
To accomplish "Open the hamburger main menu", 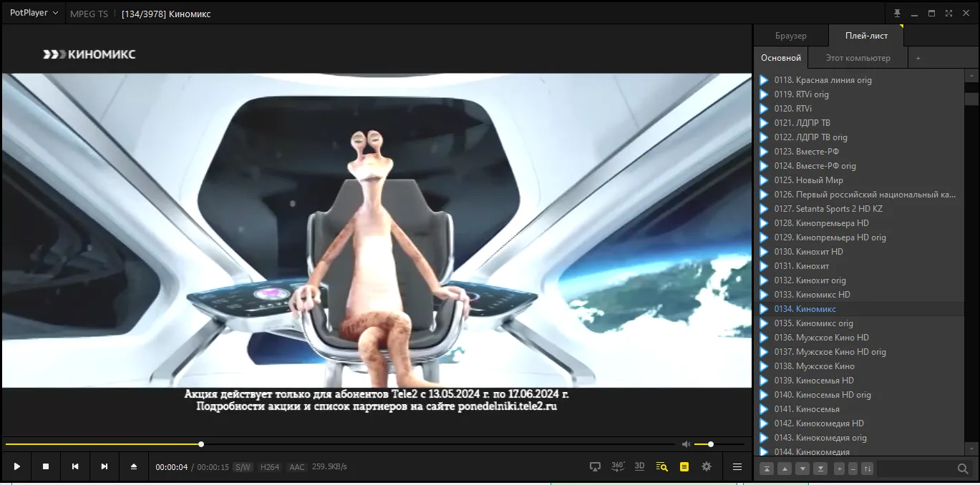I will point(737,466).
